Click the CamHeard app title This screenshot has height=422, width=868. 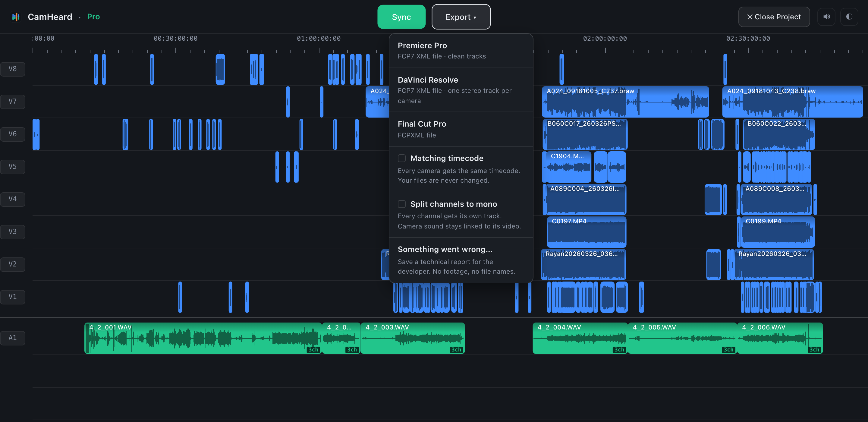[x=50, y=17]
